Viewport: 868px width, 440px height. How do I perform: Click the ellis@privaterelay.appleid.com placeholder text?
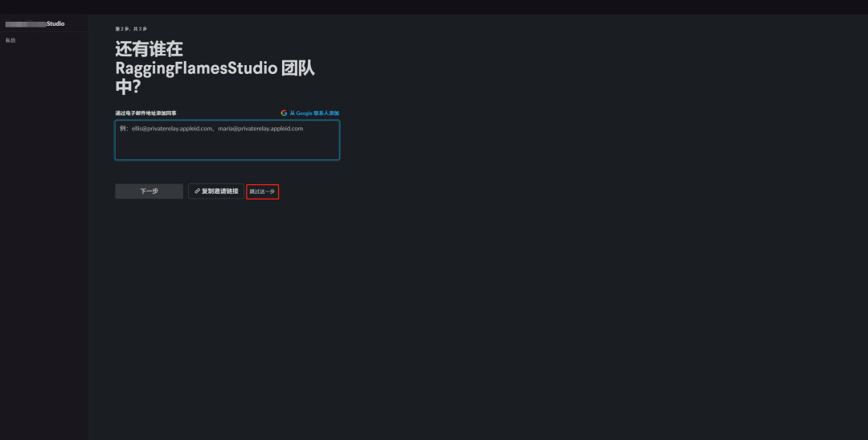172,129
